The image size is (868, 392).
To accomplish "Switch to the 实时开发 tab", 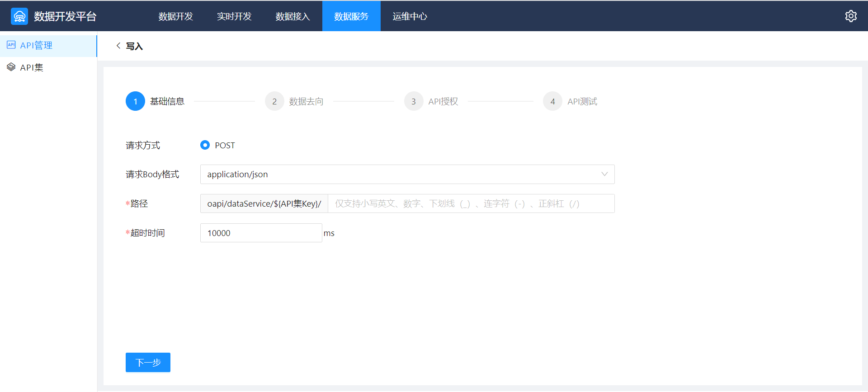I will click(x=234, y=16).
